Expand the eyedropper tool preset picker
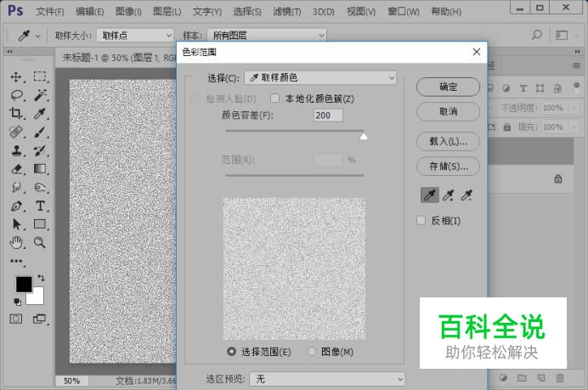Viewport: 588px width, 390px height. [x=38, y=37]
